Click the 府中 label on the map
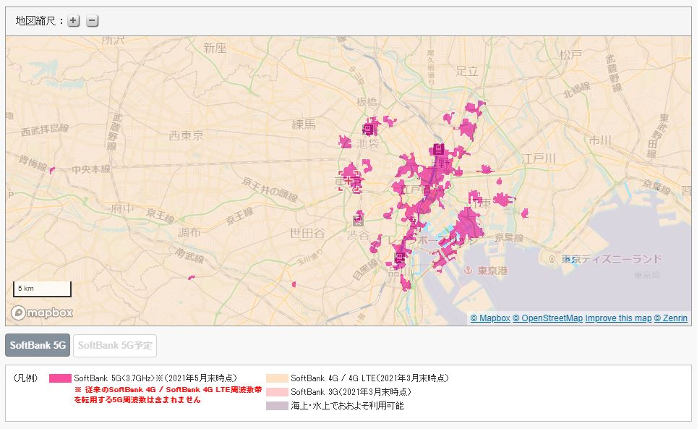This screenshot has width=698, height=430. point(122,208)
